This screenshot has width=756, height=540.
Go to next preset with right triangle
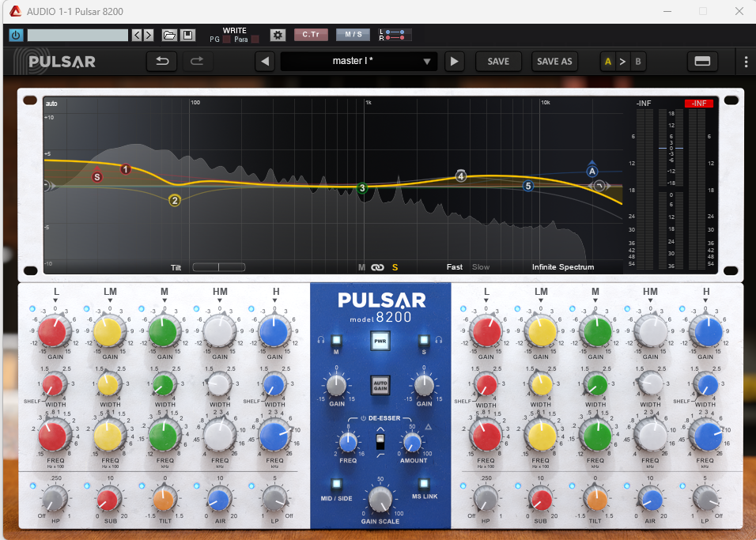point(454,61)
